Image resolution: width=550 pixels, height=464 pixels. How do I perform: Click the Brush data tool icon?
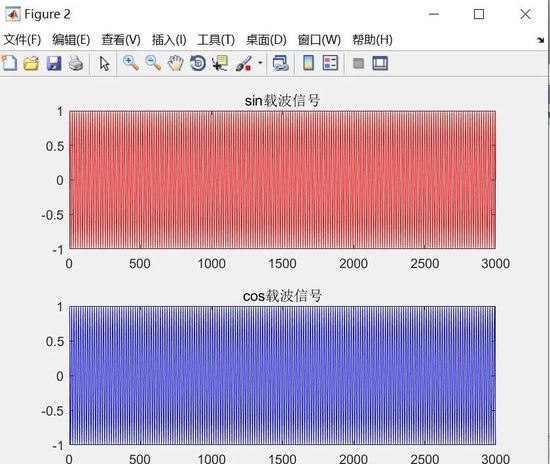click(244, 63)
